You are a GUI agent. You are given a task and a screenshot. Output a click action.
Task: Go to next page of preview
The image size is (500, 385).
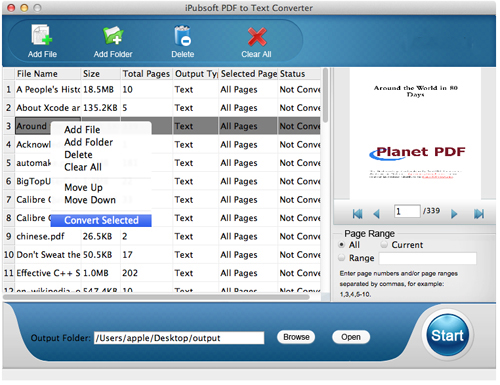454,214
